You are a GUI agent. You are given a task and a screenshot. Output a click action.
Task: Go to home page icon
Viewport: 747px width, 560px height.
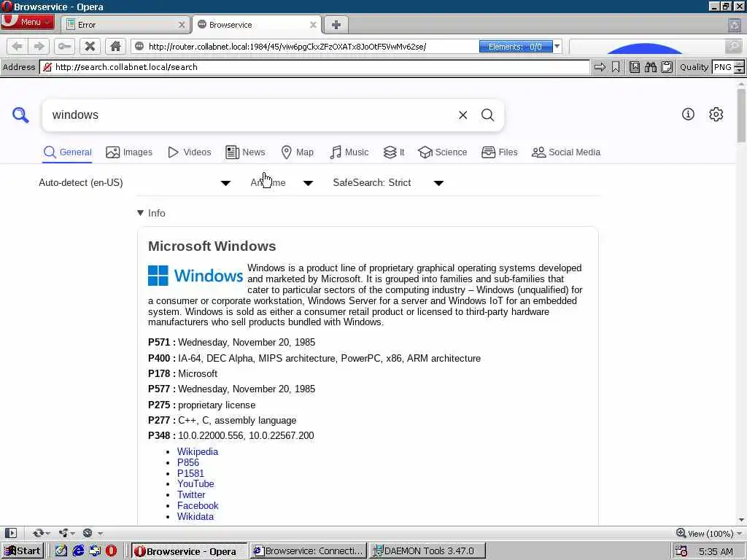coord(115,46)
